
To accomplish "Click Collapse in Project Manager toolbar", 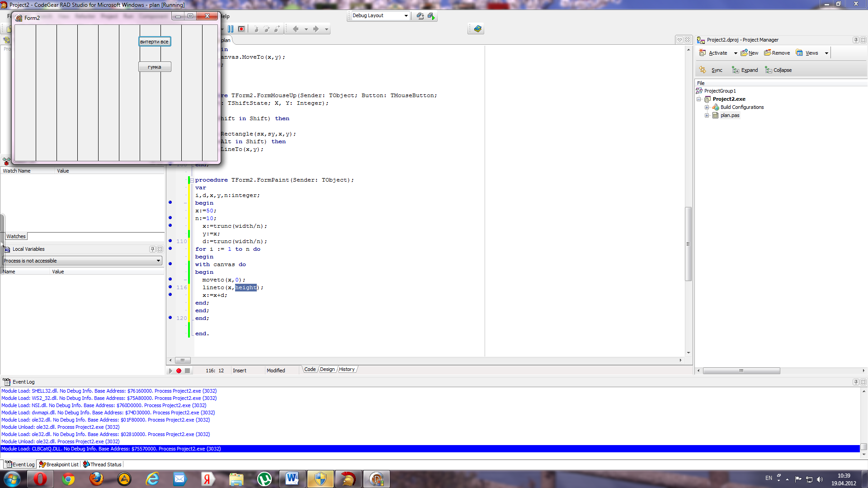I will point(778,70).
